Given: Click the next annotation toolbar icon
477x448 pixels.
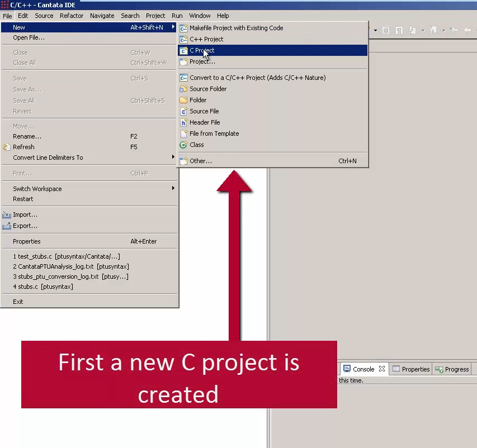Looking at the screenshot, I should tap(413, 30).
